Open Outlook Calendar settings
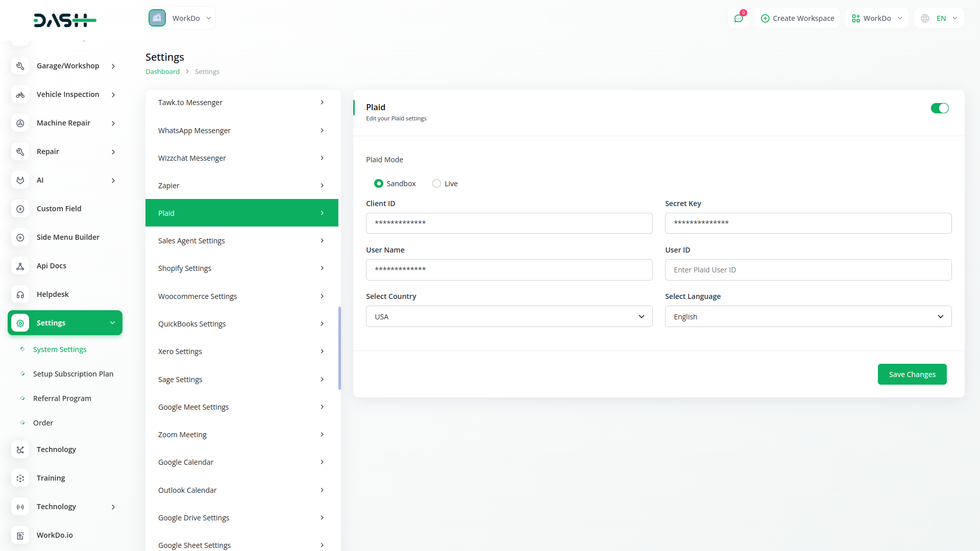The image size is (980, 551). pyautogui.click(x=242, y=490)
